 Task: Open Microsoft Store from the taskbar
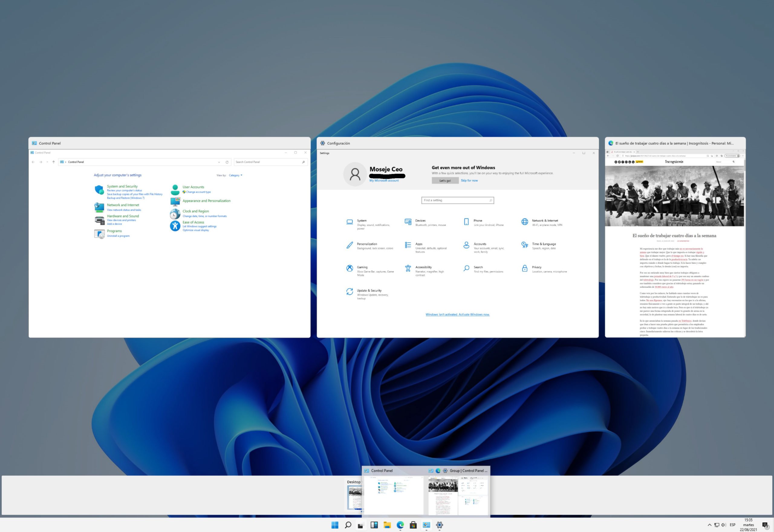click(413, 525)
